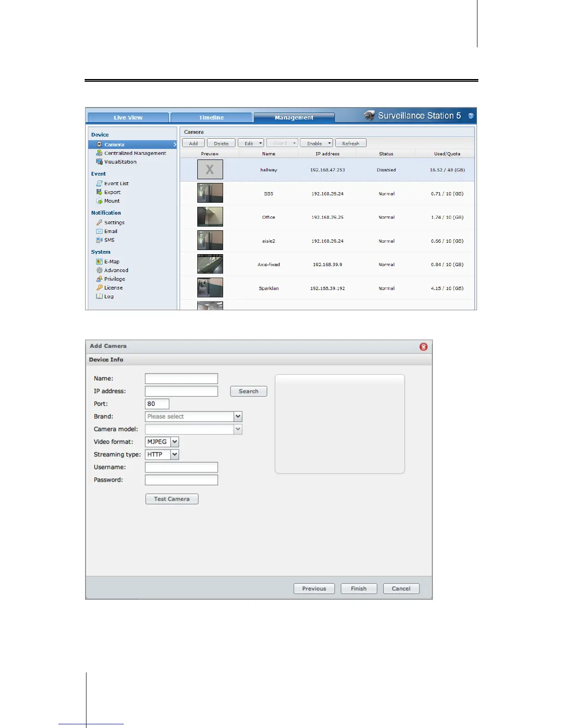Open the Guard dropdown menu
This screenshot has width=563, height=728.
pyautogui.click(x=282, y=143)
